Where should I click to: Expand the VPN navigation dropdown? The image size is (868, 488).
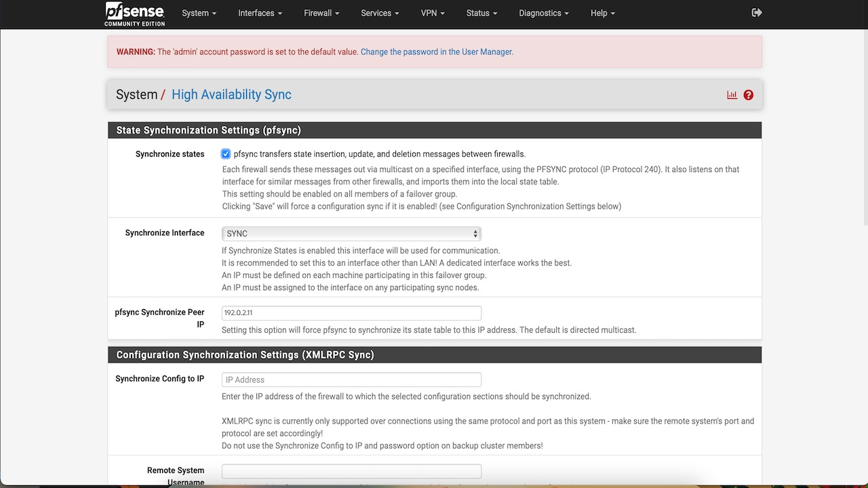pos(433,13)
